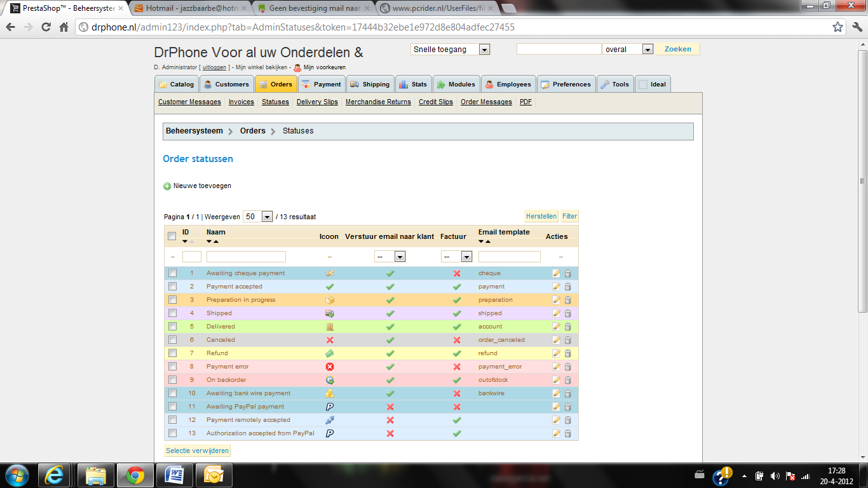The height and width of the screenshot is (488, 868).
Task: Edit the Refund status with pencil icon
Action: (x=557, y=353)
